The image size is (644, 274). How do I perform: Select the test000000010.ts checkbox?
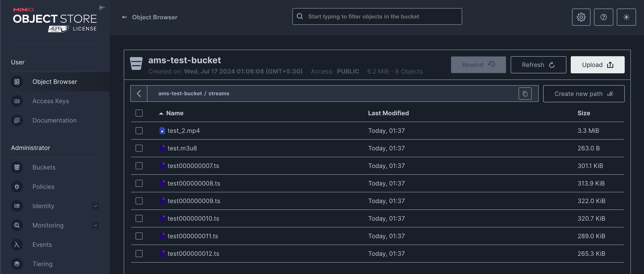[139, 218]
